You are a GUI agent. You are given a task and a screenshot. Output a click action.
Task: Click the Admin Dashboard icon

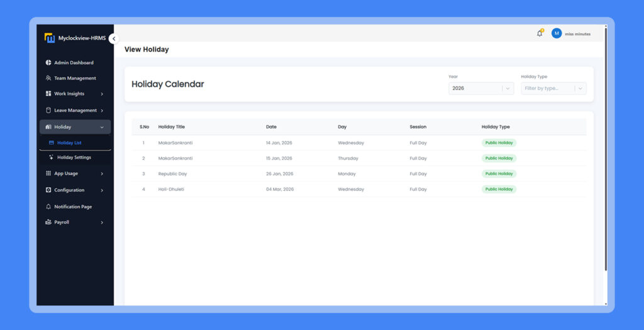(x=48, y=62)
